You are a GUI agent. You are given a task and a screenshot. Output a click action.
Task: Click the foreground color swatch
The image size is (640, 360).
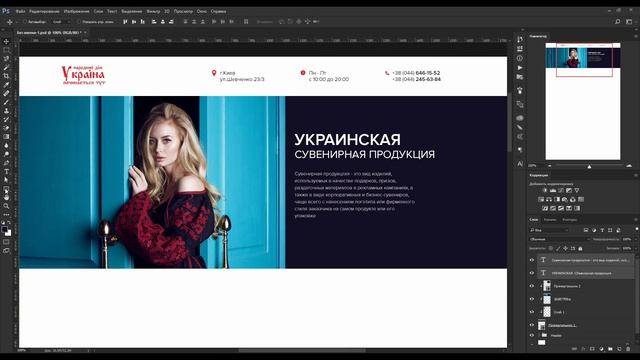pos(4,230)
